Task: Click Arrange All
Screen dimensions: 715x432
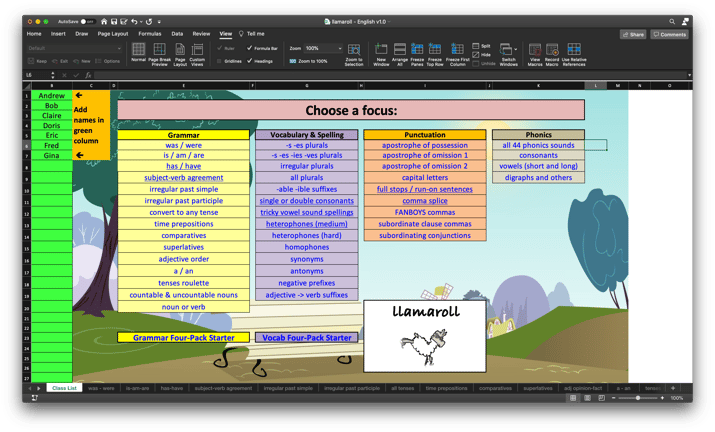Action: pyautogui.click(x=400, y=54)
